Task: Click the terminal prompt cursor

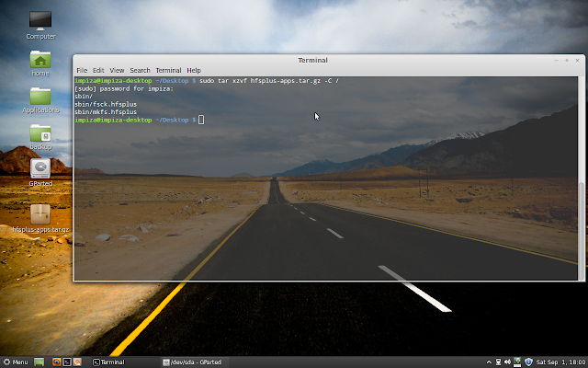Action: pyautogui.click(x=201, y=120)
